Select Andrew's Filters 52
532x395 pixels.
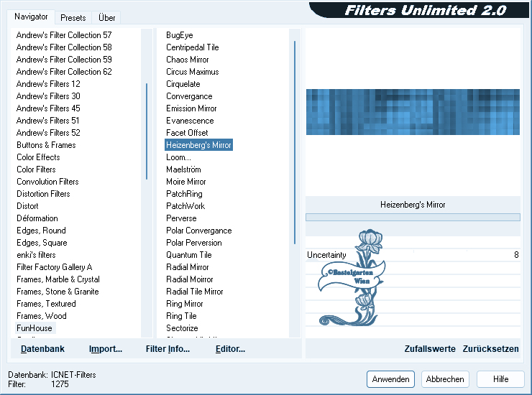click(x=48, y=133)
